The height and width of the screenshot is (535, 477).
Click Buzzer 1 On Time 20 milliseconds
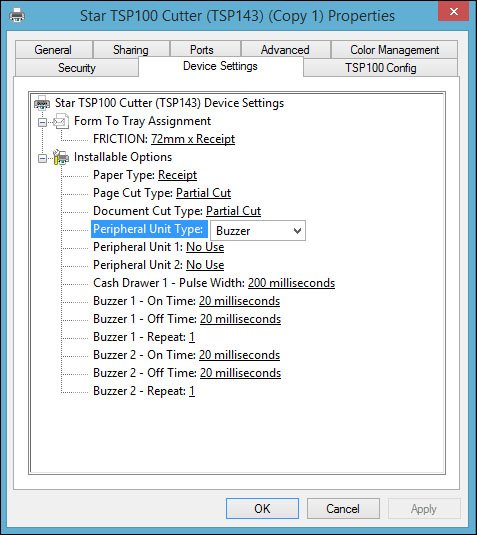pyautogui.click(x=240, y=301)
